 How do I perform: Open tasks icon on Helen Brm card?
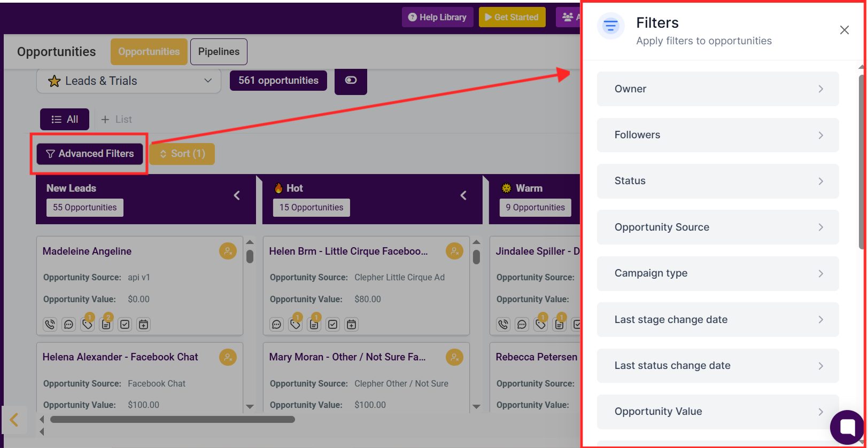[x=333, y=324]
